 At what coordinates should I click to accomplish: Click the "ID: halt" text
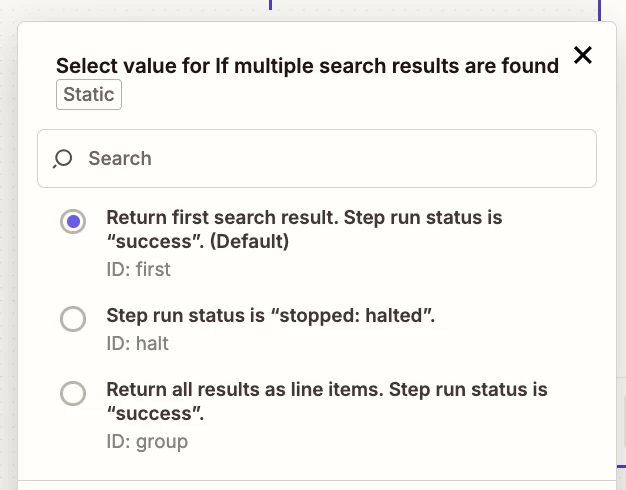[137, 343]
